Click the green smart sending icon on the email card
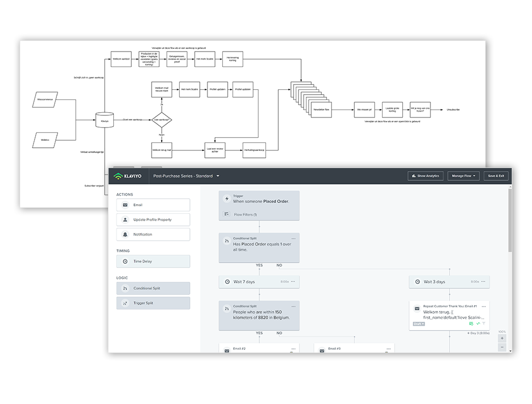 click(x=471, y=324)
